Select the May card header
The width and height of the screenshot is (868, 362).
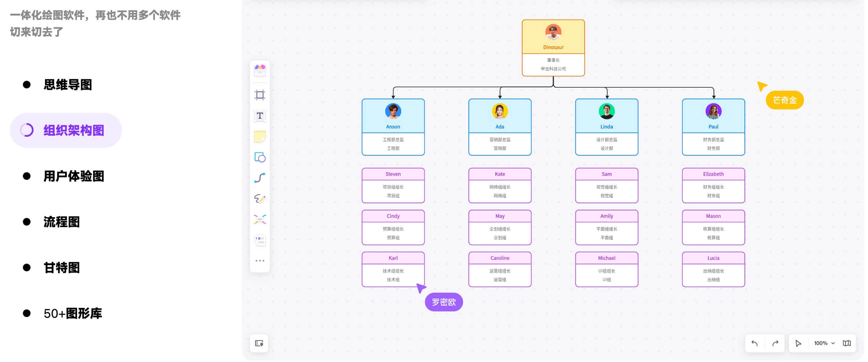click(500, 216)
